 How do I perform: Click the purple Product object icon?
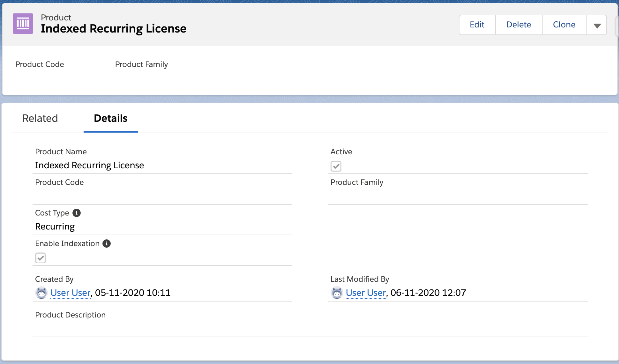tap(23, 24)
